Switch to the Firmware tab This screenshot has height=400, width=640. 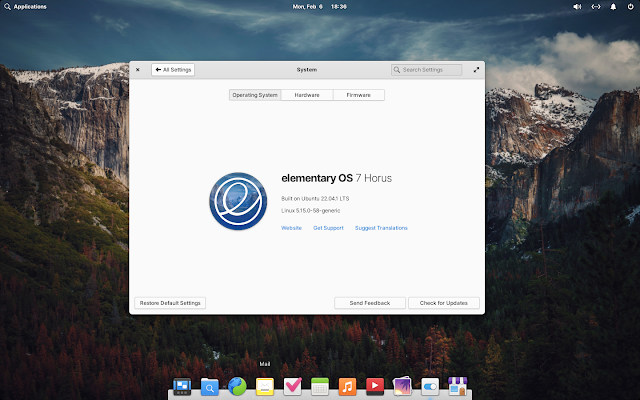click(x=359, y=95)
